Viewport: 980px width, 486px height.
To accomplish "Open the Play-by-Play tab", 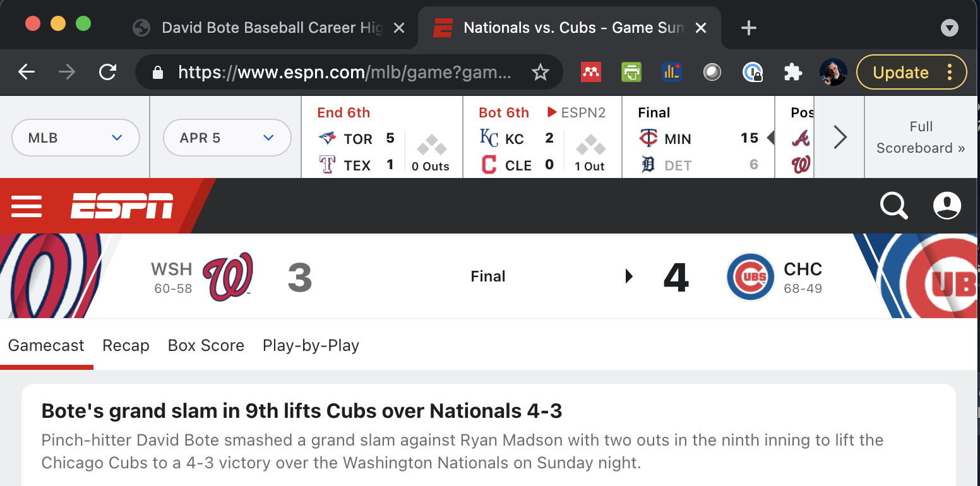I will click(311, 345).
